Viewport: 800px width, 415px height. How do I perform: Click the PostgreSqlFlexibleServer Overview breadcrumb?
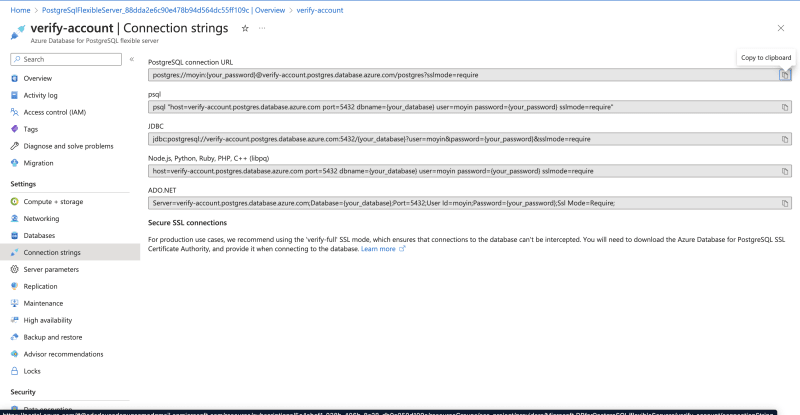pos(163,10)
